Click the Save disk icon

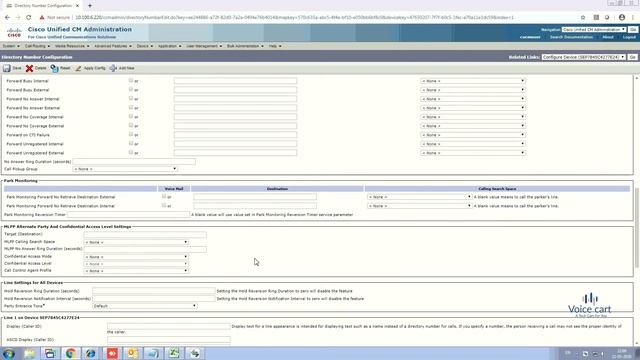7,68
